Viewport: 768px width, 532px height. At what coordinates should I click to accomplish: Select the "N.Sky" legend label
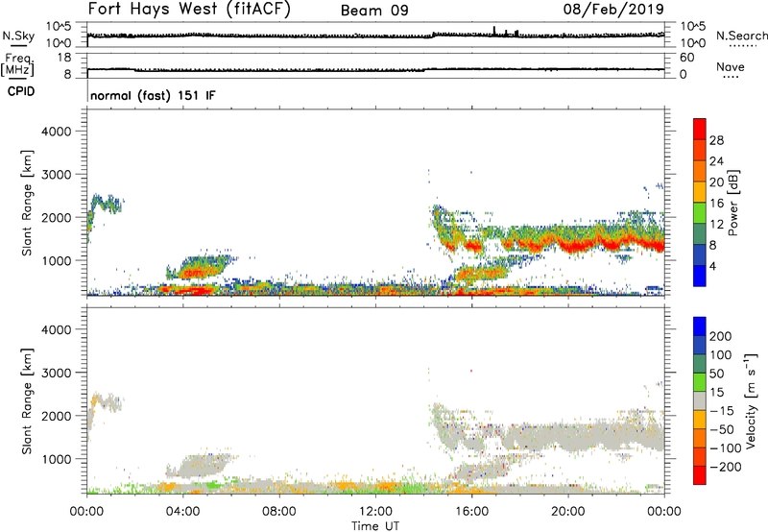(x=18, y=36)
